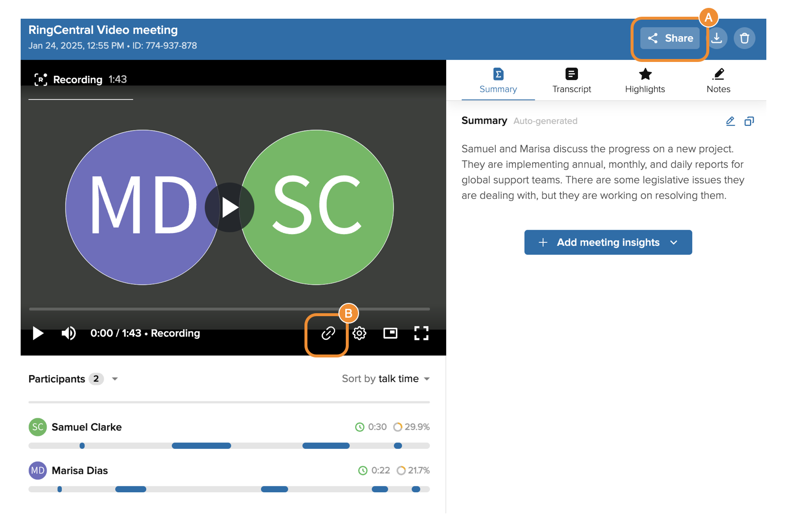Viewport: 787px width, 532px height.
Task: Select participant Samuel Clarke
Action: coord(87,427)
